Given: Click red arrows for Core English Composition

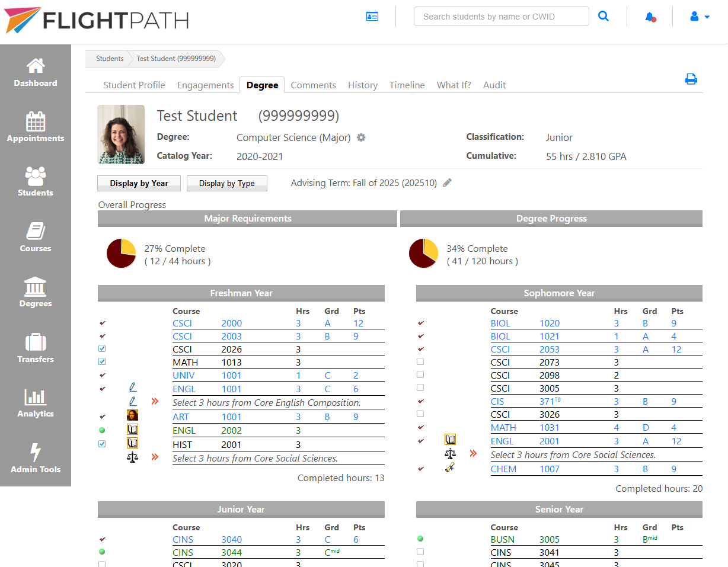Looking at the screenshot, I should (x=155, y=402).
